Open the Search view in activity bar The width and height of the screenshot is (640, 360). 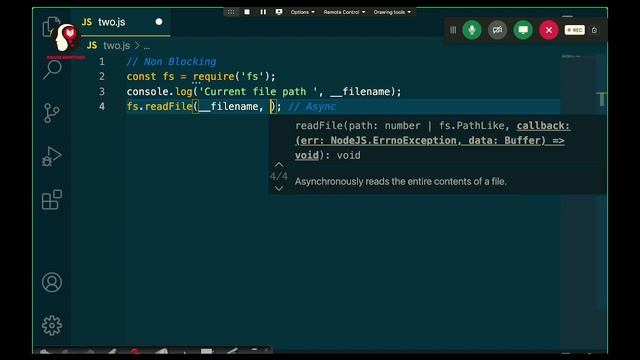point(52,70)
